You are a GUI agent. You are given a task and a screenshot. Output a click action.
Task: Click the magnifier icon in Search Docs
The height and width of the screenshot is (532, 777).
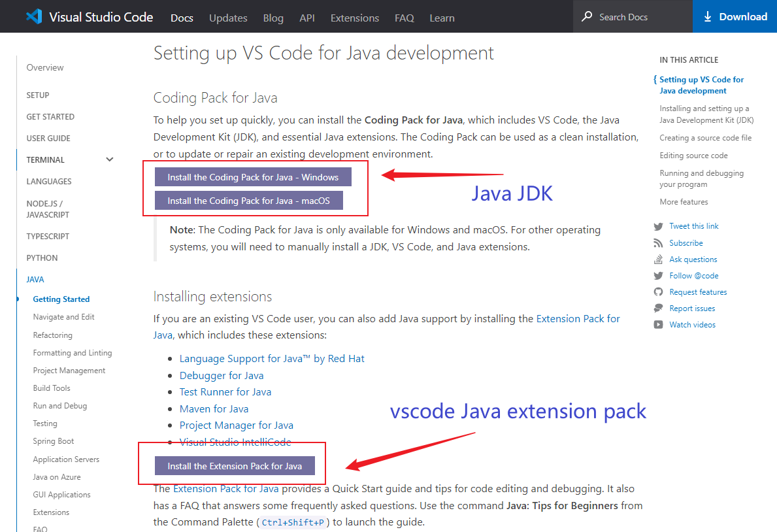[587, 16]
